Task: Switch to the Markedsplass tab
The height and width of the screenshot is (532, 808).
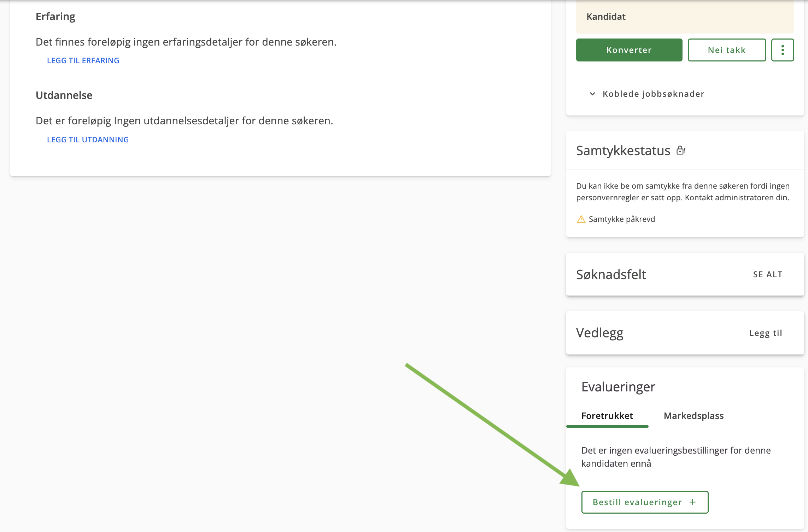Action: 693,416
